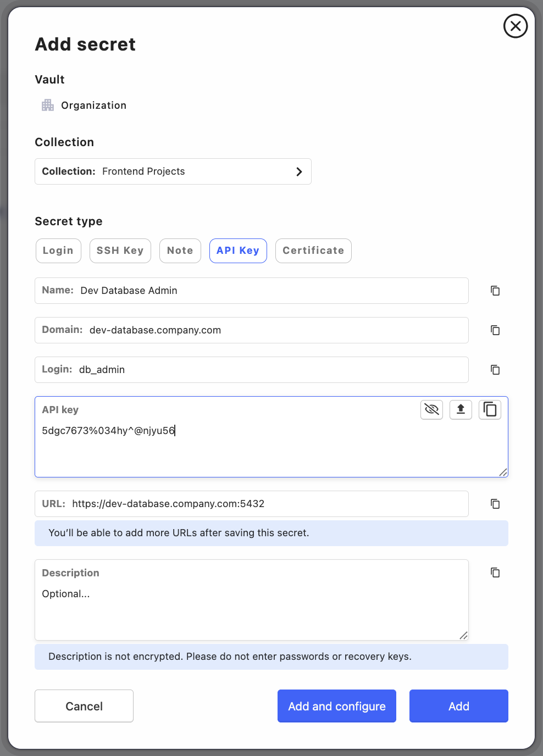Image resolution: width=543 pixels, height=756 pixels.
Task: Toggle API key visibility eye icon
Action: [432, 409]
